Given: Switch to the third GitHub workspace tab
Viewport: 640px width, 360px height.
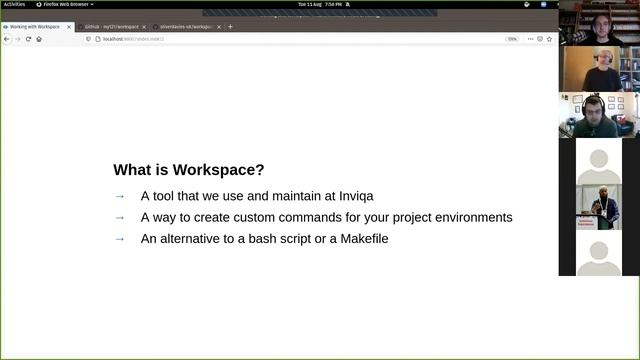Looking at the screenshot, I should (x=186, y=27).
